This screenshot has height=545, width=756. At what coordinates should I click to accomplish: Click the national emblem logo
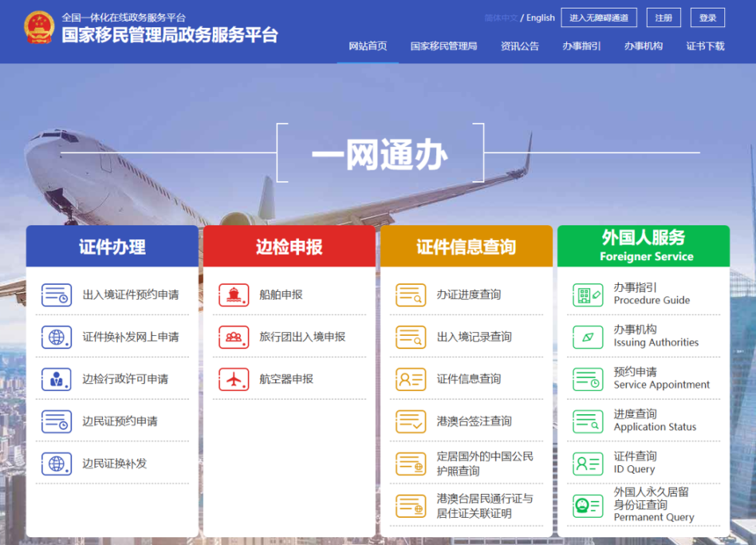39,27
